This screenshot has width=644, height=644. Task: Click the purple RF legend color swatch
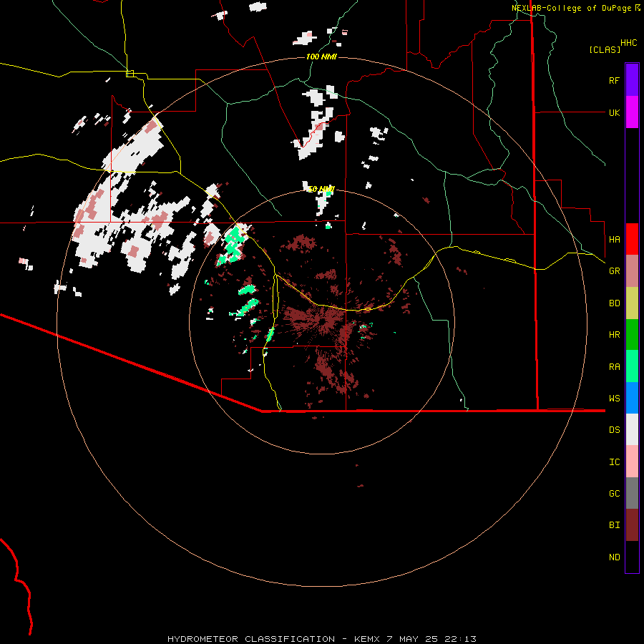click(x=632, y=80)
